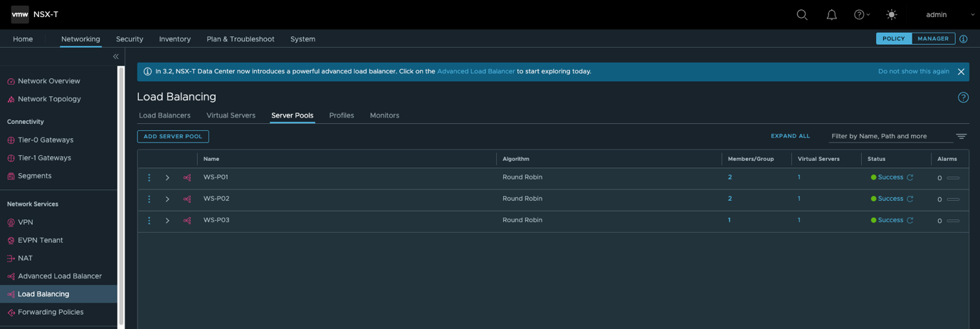Open the System tab
Image resolution: width=980 pixels, height=329 pixels.
click(x=302, y=39)
